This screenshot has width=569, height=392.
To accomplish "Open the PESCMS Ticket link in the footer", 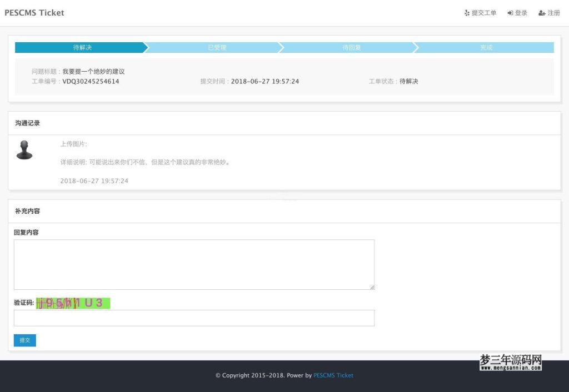I will (x=333, y=375).
